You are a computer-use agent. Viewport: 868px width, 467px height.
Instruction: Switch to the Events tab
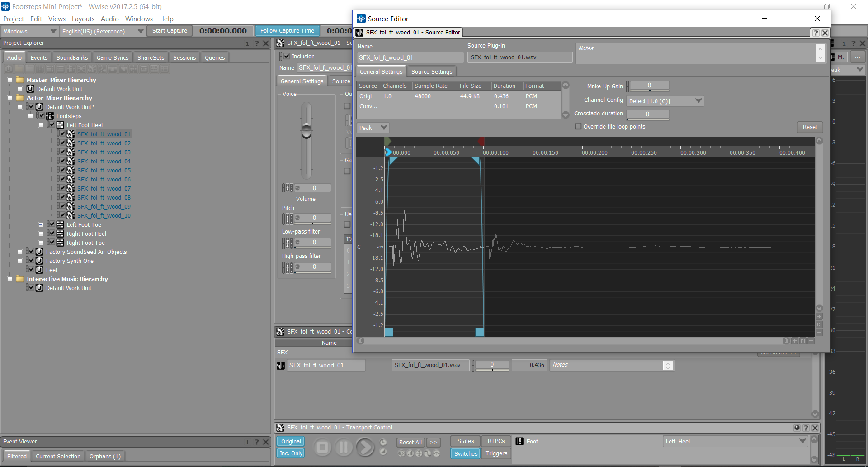coord(39,57)
